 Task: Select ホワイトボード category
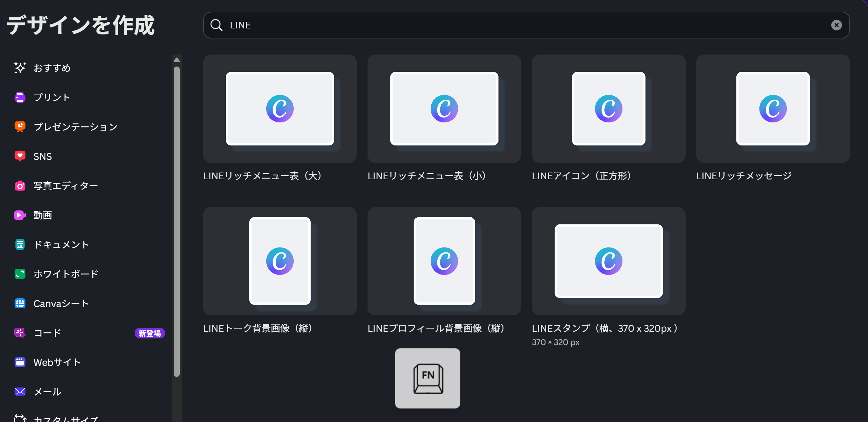(x=66, y=274)
